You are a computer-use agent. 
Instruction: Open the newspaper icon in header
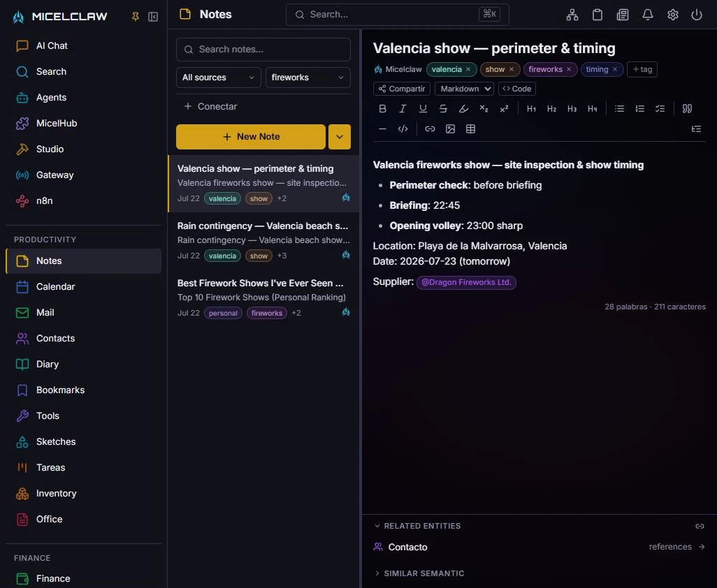[623, 15]
